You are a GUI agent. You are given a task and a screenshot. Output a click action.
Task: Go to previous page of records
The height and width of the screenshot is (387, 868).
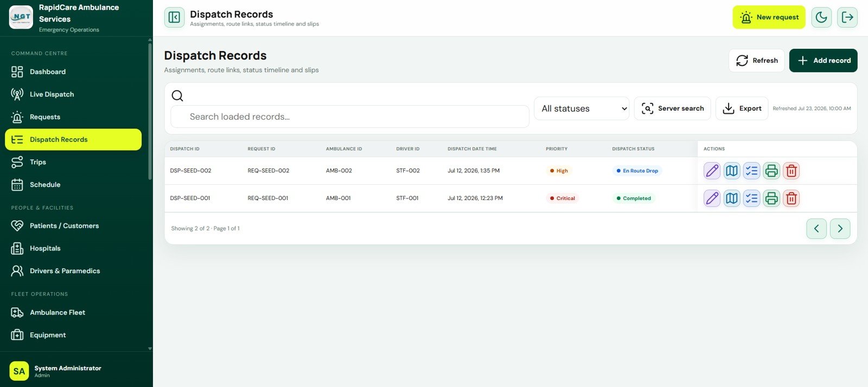816,229
